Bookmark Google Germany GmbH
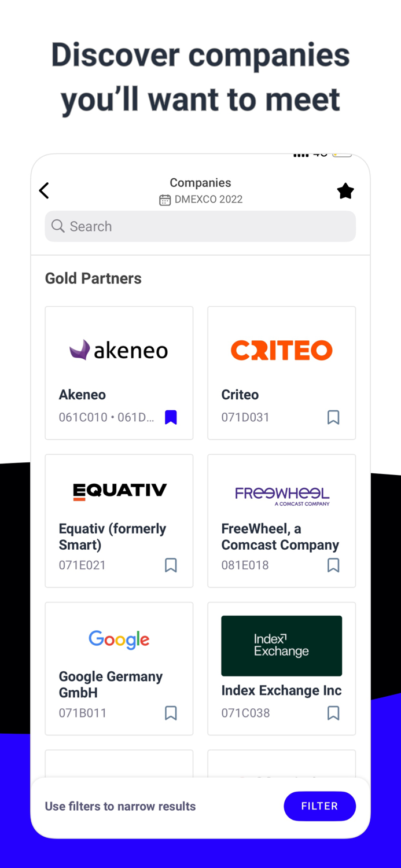401x868 pixels. (171, 713)
